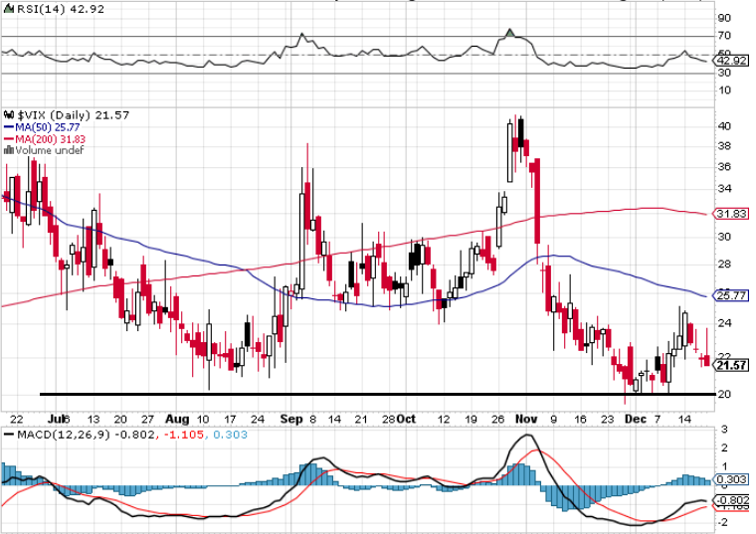Click the MACD black legend line marker

pyautogui.click(x=9, y=435)
